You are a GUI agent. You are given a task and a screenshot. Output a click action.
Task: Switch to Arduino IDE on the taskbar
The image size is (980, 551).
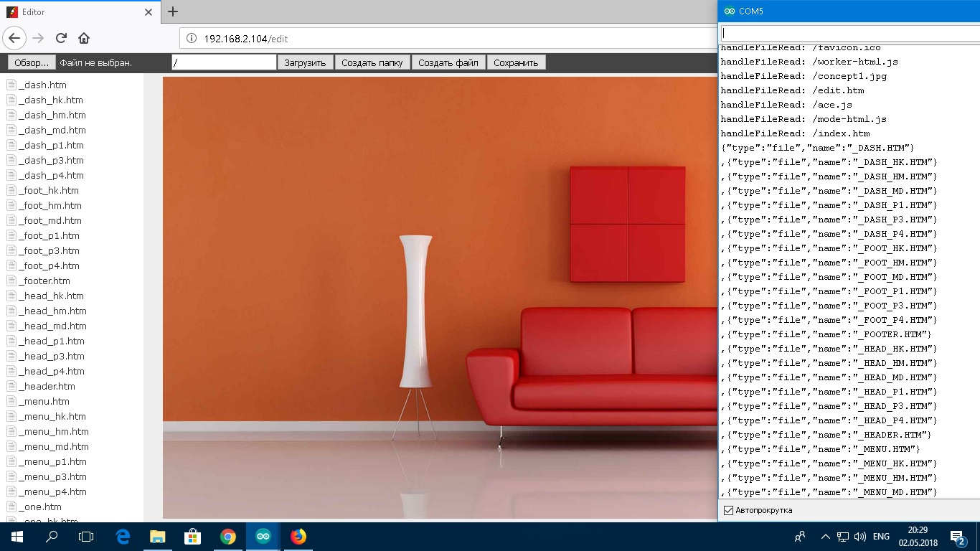[x=263, y=536]
